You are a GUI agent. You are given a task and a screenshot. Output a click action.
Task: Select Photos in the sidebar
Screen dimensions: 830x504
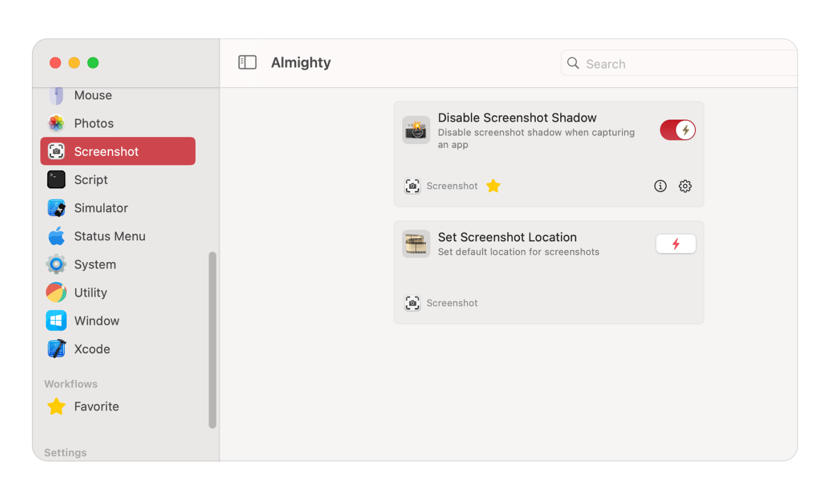94,123
